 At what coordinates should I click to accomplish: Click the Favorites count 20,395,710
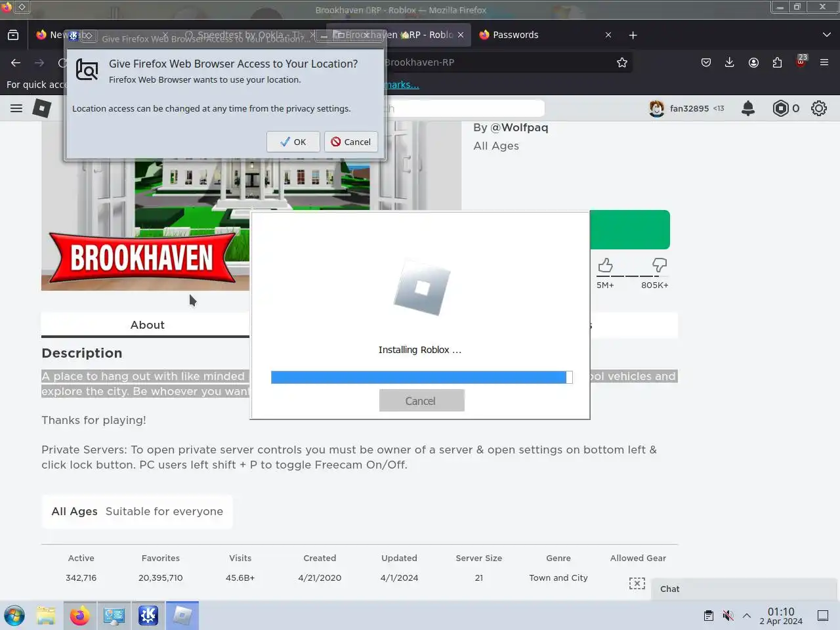pyautogui.click(x=161, y=577)
